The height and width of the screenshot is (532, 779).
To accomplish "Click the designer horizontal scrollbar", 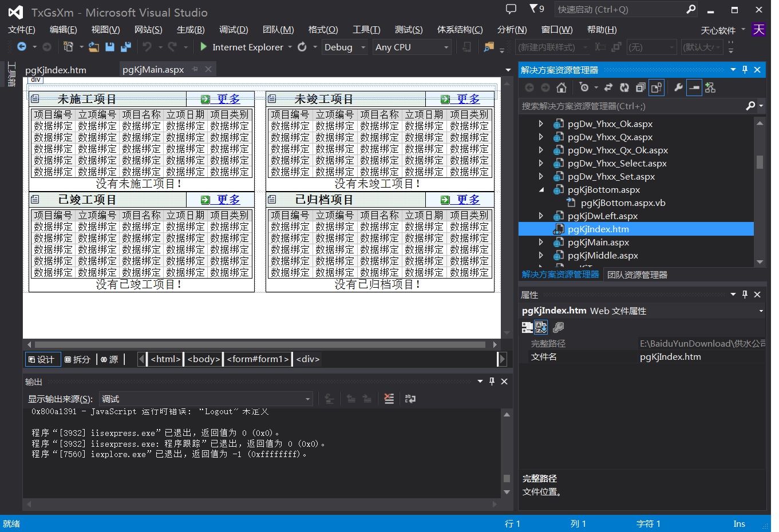I will pyautogui.click(x=260, y=344).
